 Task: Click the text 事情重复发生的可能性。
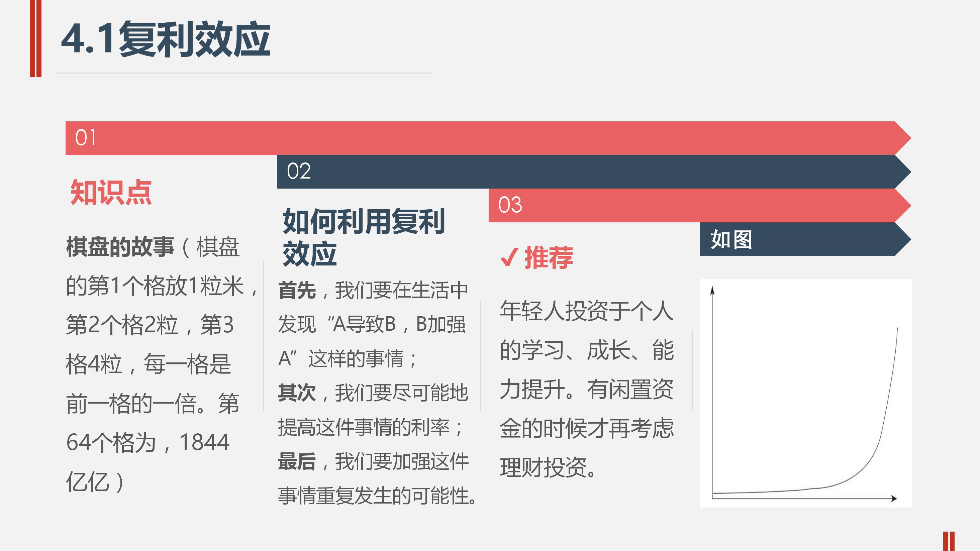click(x=377, y=496)
